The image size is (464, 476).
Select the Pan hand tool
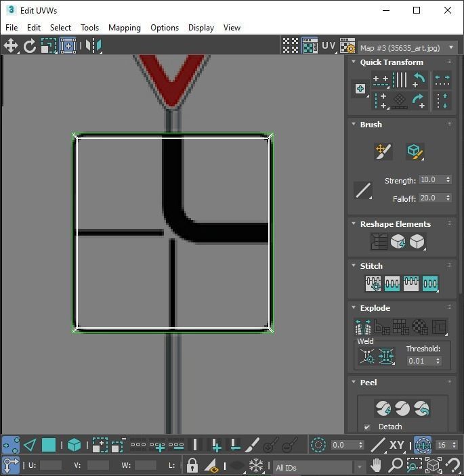tap(376, 465)
